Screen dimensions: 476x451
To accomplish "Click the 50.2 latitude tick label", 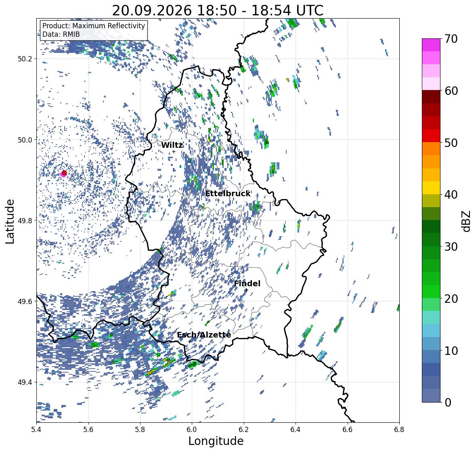I will [25, 59].
